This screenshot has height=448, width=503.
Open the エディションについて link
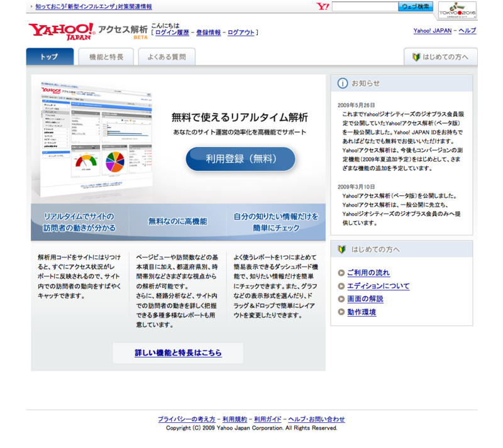[379, 286]
